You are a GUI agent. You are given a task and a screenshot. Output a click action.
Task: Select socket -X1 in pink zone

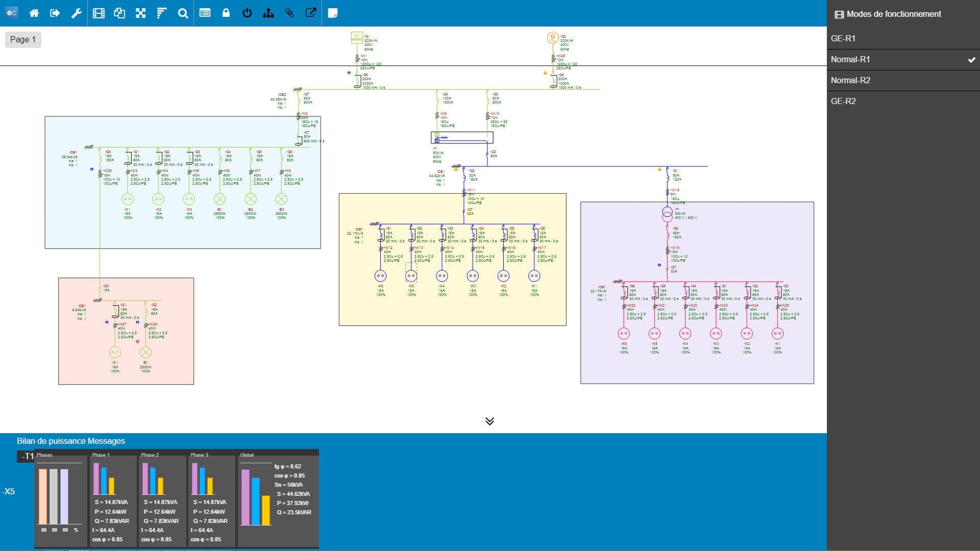(115, 352)
